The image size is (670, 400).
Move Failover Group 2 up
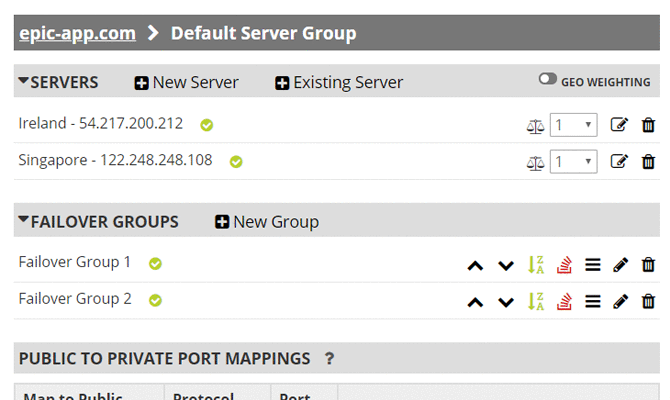[x=476, y=302]
